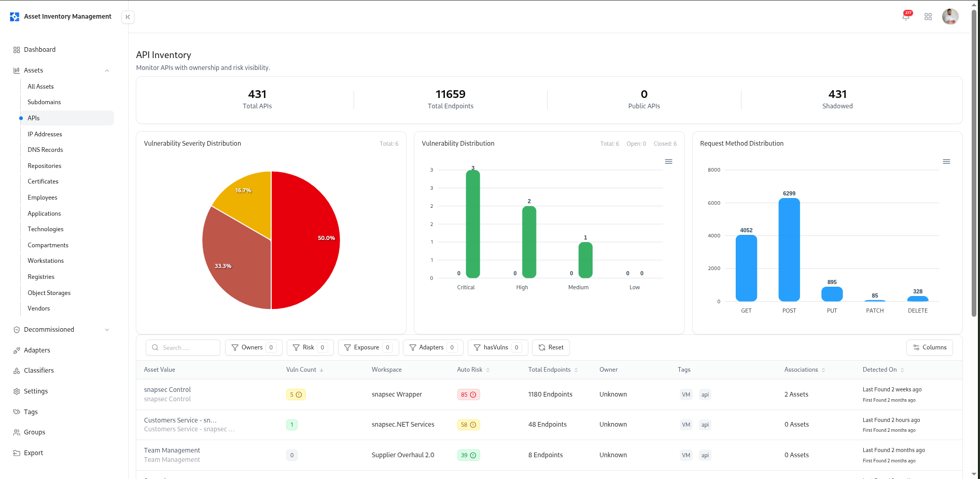980x479 pixels.
Task: Click the Adapters plug icon
Action: 17,350
